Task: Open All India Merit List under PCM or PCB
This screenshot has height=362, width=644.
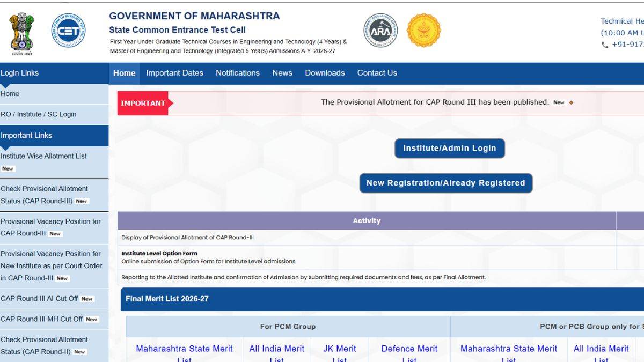Action: coord(601,353)
